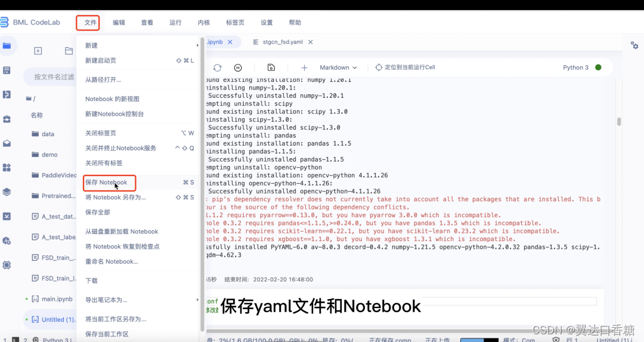Click the BML CodeLab logo icon
This screenshot has height=342, width=644.
4,22
